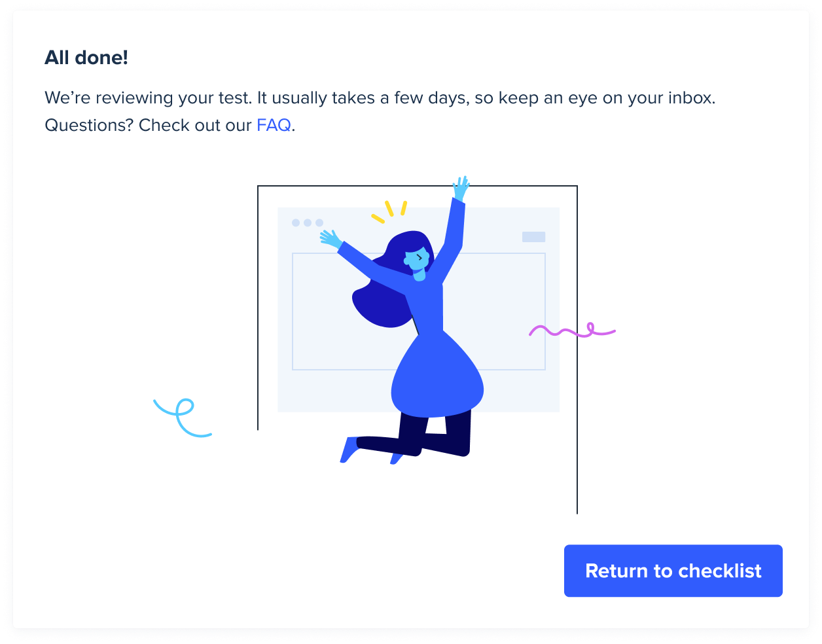
Task: Click the "We're reviewing your test" sentence
Action: coord(148,98)
